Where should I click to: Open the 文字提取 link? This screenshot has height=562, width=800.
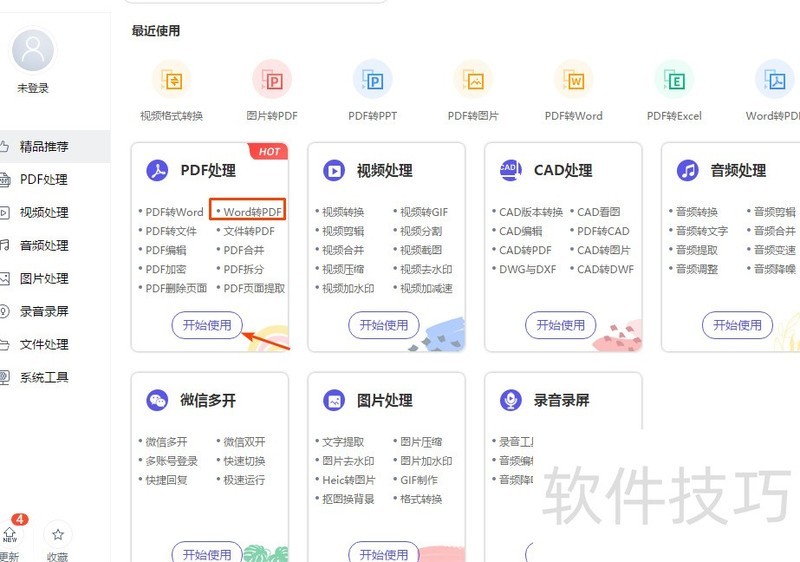pos(343,442)
